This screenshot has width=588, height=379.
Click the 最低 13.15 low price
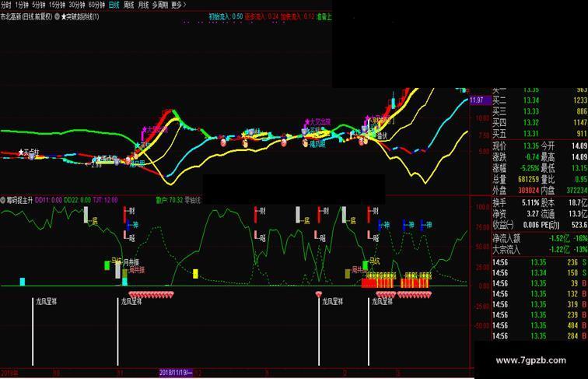point(579,168)
